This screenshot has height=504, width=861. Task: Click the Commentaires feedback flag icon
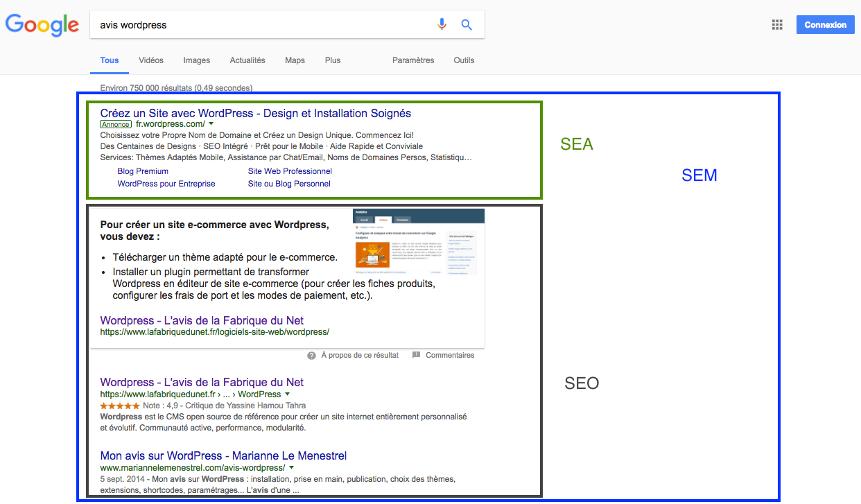tap(417, 356)
